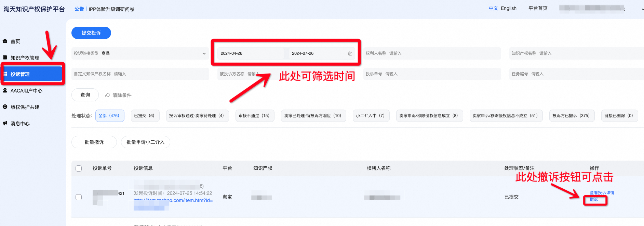Viewport: 644px width, 226px height.
Task: Click the 查询 button
Action: coord(85,95)
